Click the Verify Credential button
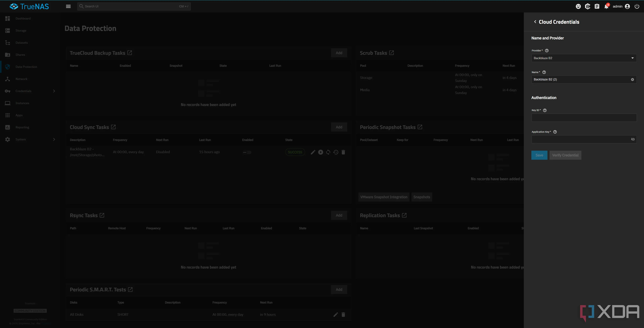Screen dimensions: 644x328 click(x=565, y=155)
